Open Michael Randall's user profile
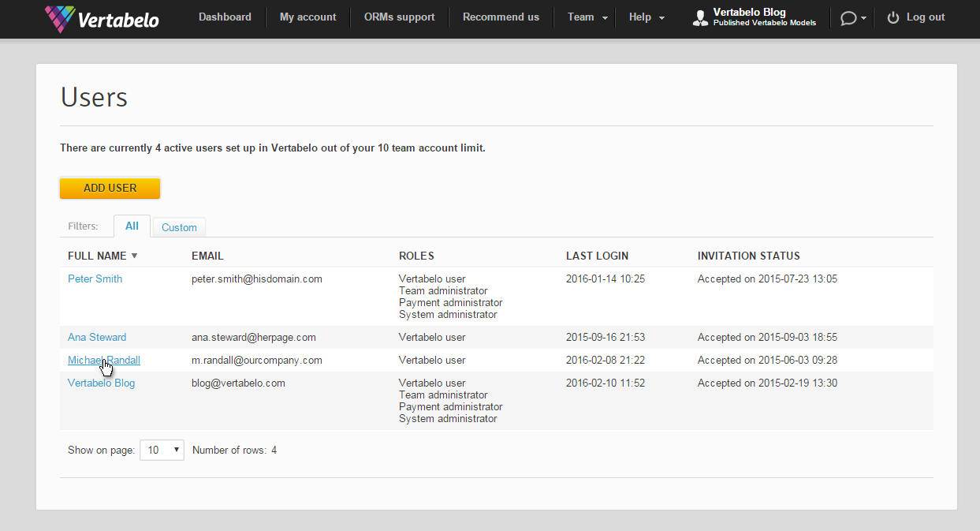This screenshot has height=531, width=980. [104, 360]
